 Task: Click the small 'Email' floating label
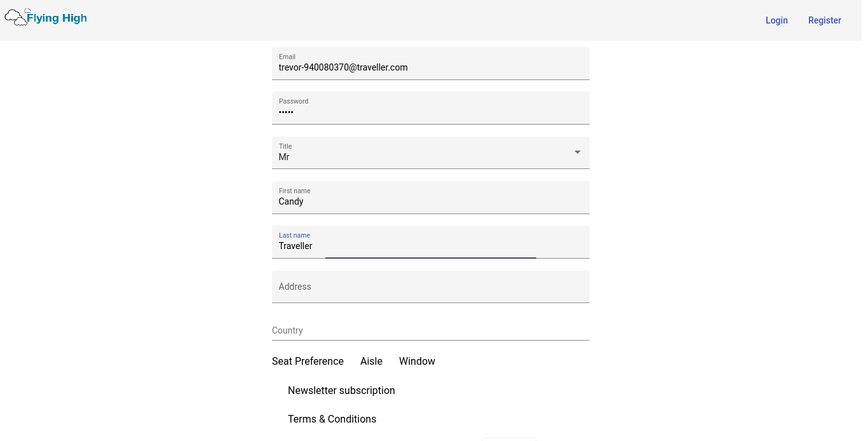tap(287, 57)
